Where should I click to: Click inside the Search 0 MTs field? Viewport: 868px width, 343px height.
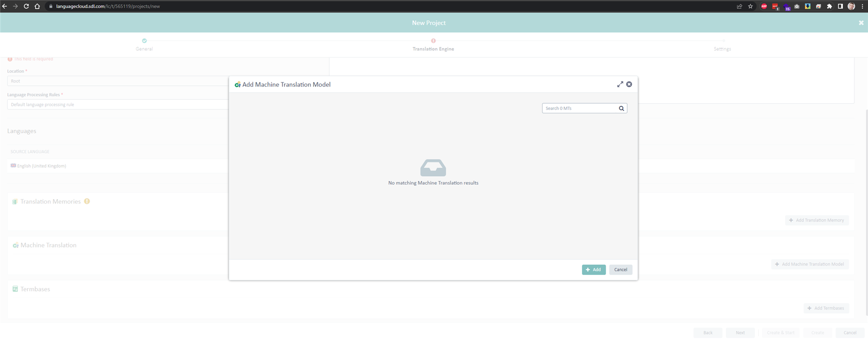pyautogui.click(x=580, y=109)
